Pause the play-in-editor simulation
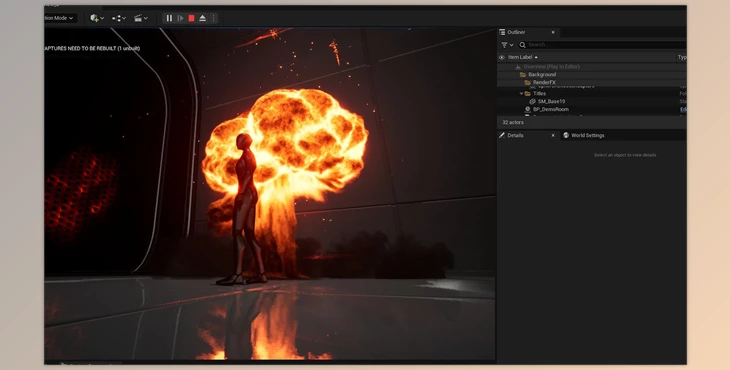Viewport: 730px width, 370px height. click(169, 18)
